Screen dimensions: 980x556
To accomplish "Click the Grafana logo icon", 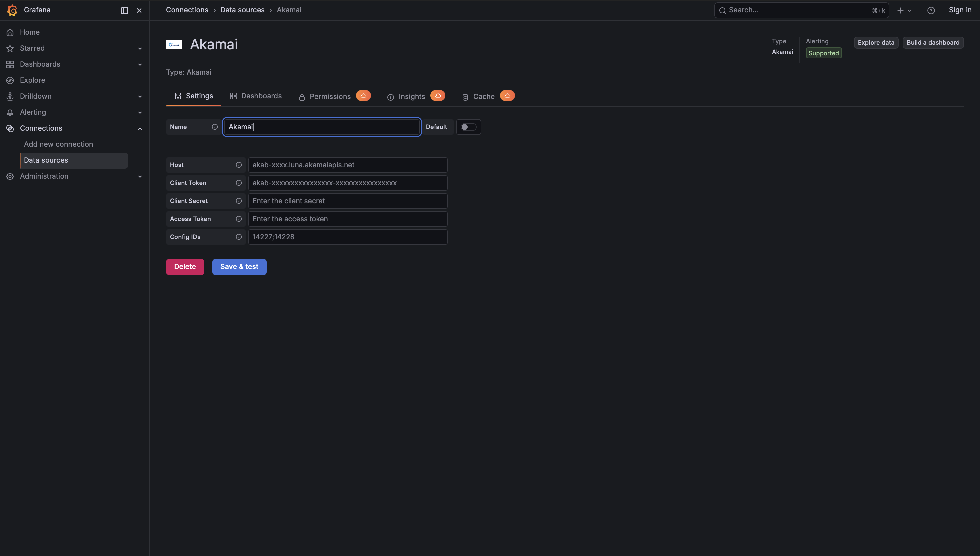I will pyautogui.click(x=12, y=10).
